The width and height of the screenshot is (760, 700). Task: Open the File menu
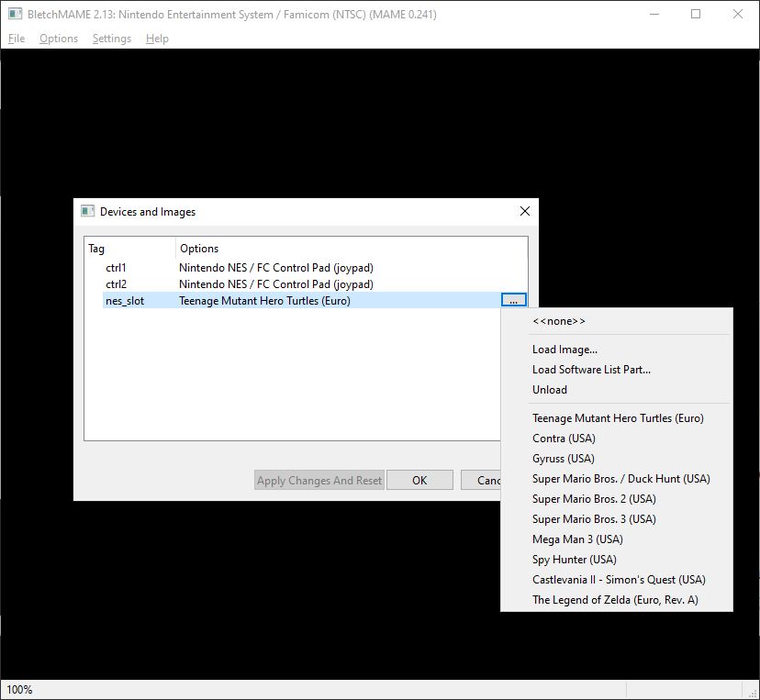pyautogui.click(x=17, y=39)
